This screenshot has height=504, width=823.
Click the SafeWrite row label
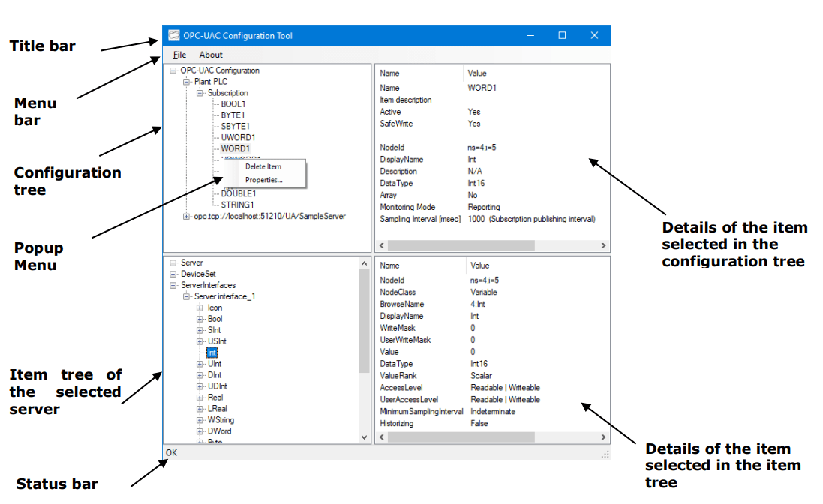click(x=396, y=124)
